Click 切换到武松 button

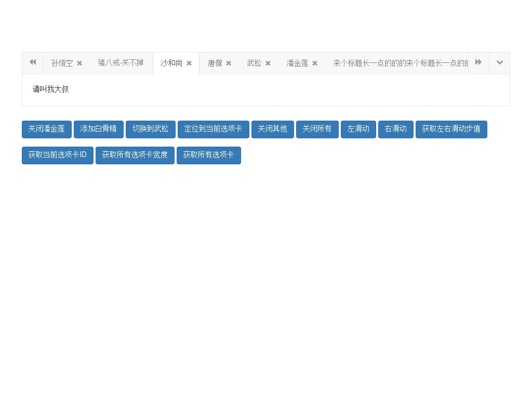(x=151, y=129)
